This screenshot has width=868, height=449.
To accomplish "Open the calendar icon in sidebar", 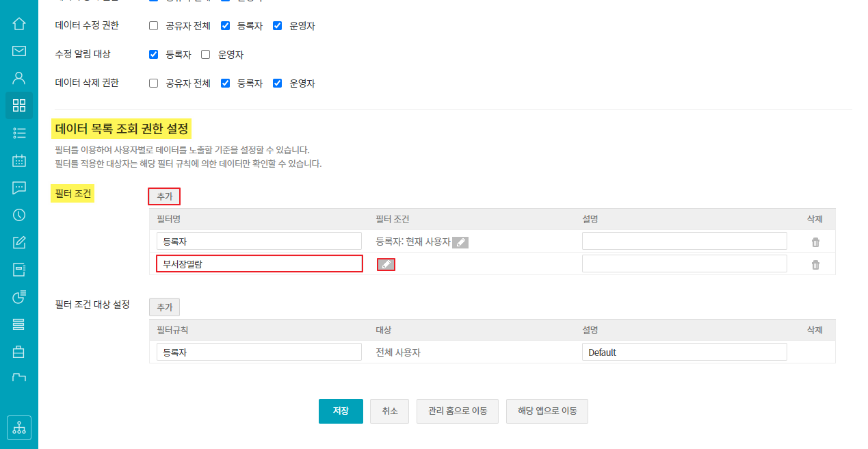I will pyautogui.click(x=19, y=161).
